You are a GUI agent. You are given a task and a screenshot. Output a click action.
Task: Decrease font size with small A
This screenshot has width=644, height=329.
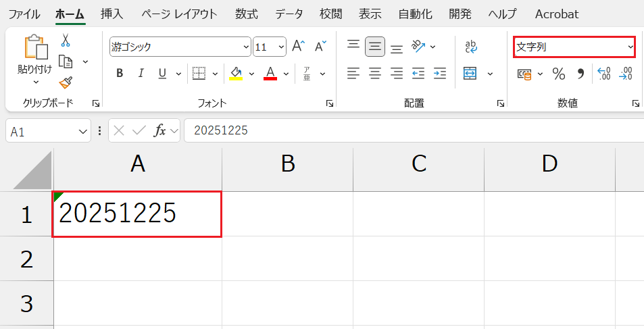click(320, 47)
